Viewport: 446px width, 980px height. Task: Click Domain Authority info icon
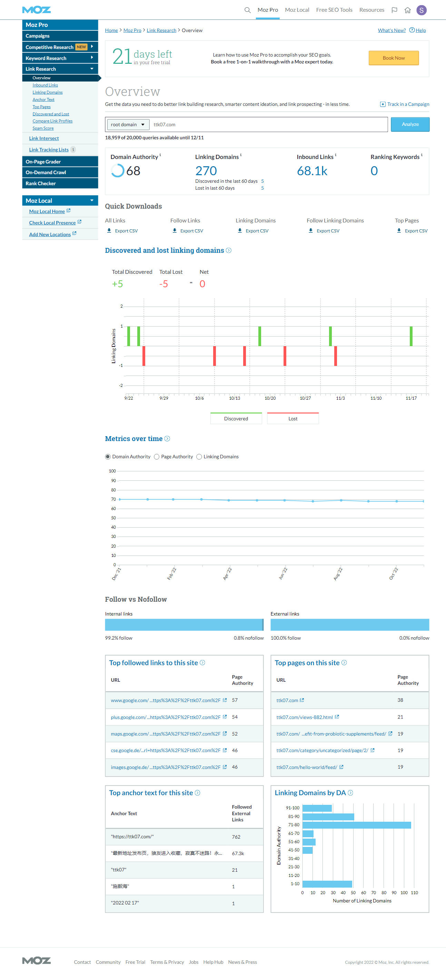(160, 155)
